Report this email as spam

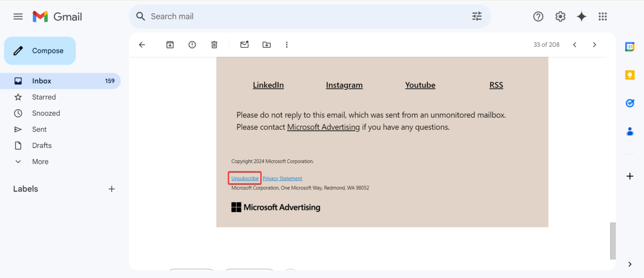[x=192, y=45]
